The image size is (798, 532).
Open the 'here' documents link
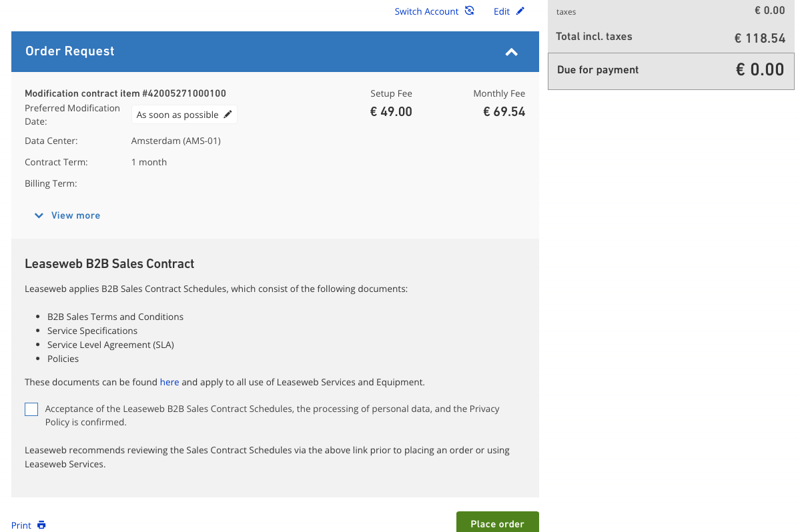169,382
